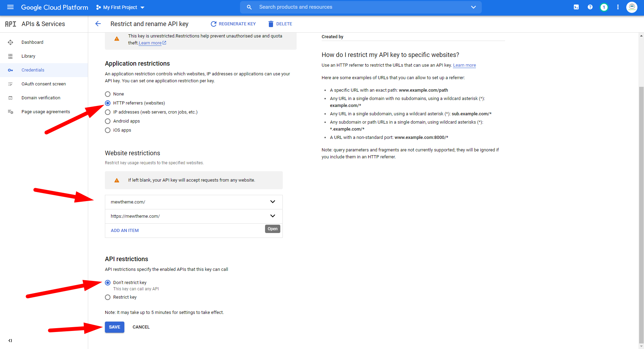The height and width of the screenshot is (349, 644).
Task: Open notifications badge showing 1
Action: pyautogui.click(x=604, y=7)
